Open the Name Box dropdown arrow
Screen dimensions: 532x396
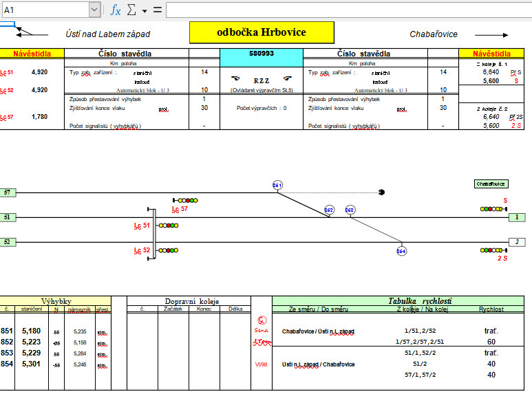click(x=94, y=10)
